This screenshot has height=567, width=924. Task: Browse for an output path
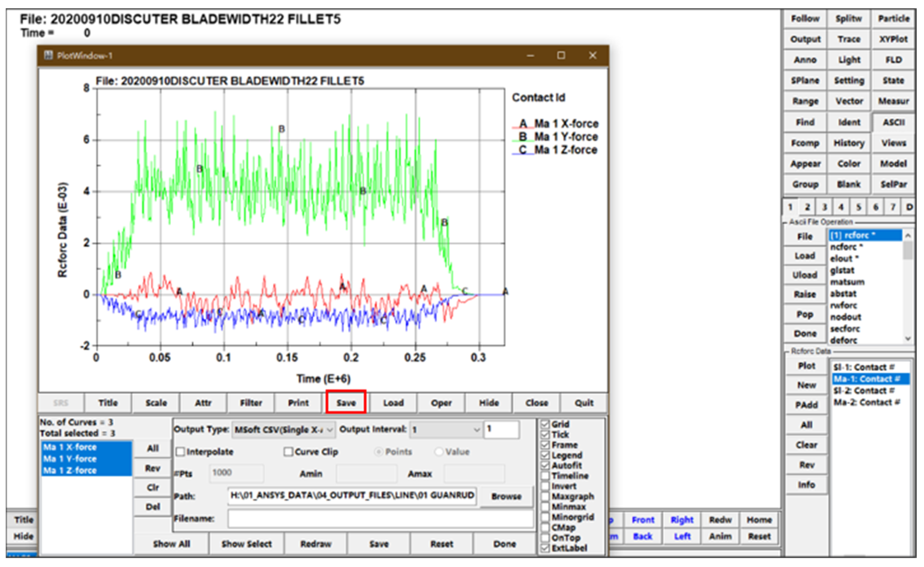[505, 496]
